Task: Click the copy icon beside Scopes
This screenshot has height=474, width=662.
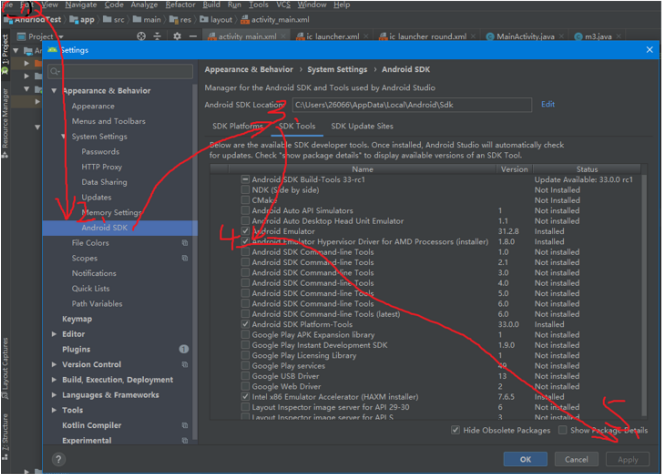Action: click(184, 258)
